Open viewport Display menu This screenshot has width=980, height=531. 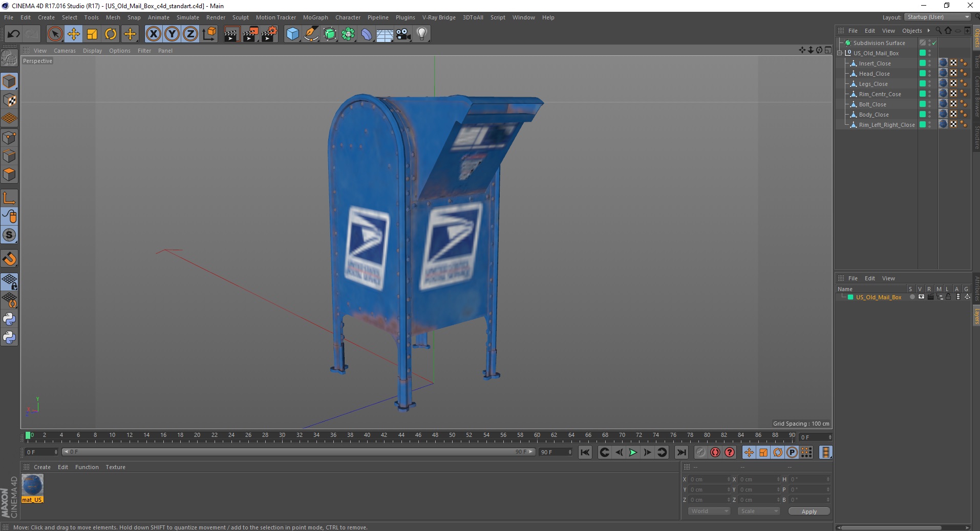(92, 51)
